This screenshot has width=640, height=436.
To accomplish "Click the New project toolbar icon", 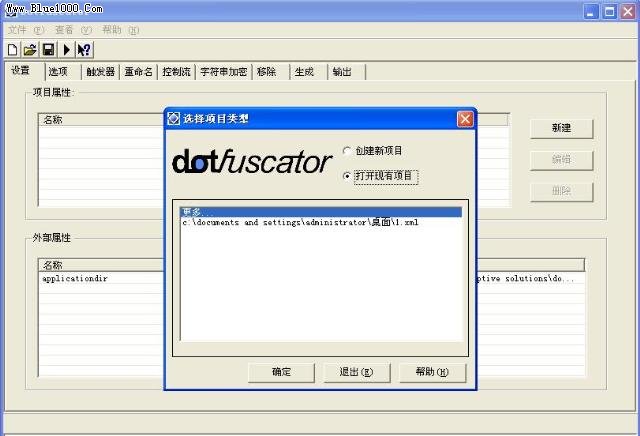I will click(12, 49).
